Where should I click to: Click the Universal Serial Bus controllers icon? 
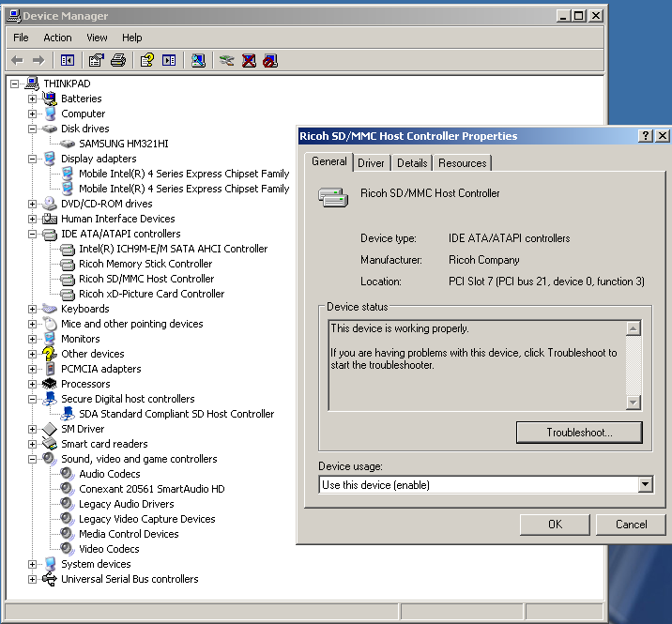coord(50,579)
